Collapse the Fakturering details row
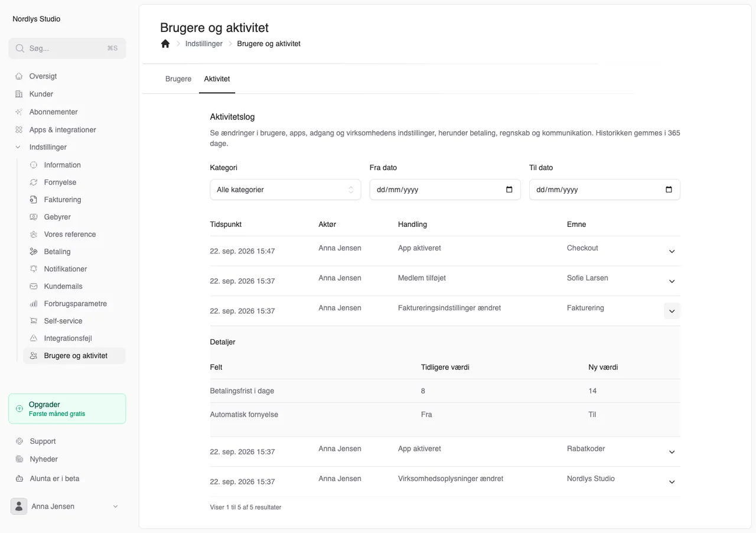The height and width of the screenshot is (533, 756). pyautogui.click(x=672, y=311)
